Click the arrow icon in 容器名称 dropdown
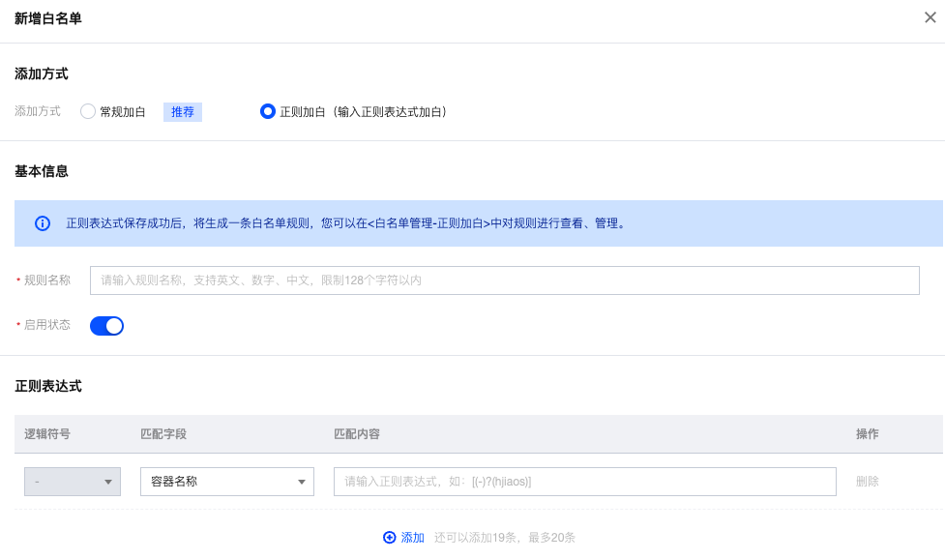This screenshot has width=945, height=560. coord(302,482)
